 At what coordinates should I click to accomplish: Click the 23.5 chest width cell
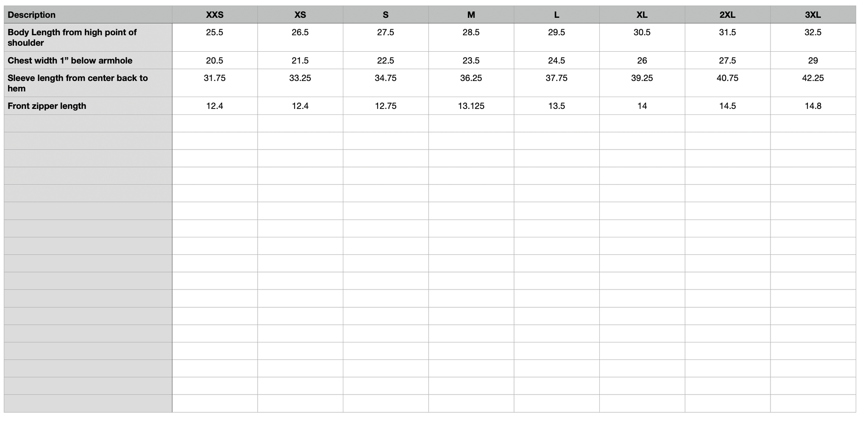471,61
